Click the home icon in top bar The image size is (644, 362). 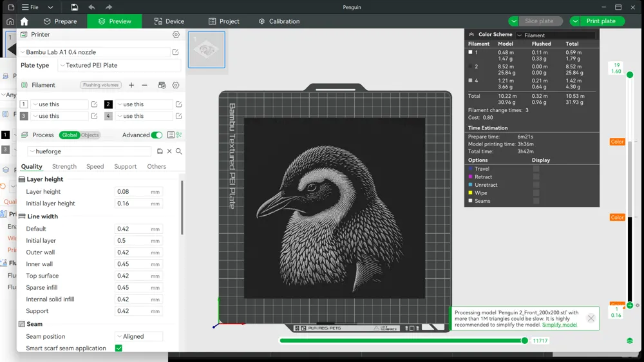coord(24,21)
